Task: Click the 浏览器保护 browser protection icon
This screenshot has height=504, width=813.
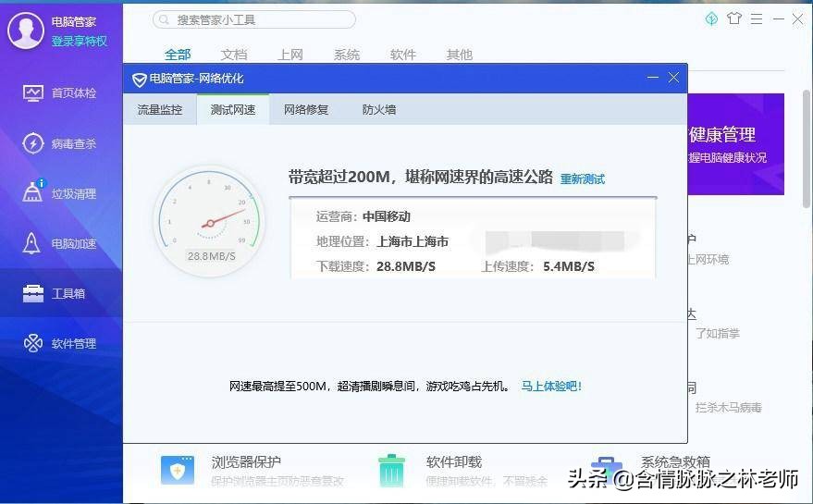Action: pyautogui.click(x=178, y=470)
